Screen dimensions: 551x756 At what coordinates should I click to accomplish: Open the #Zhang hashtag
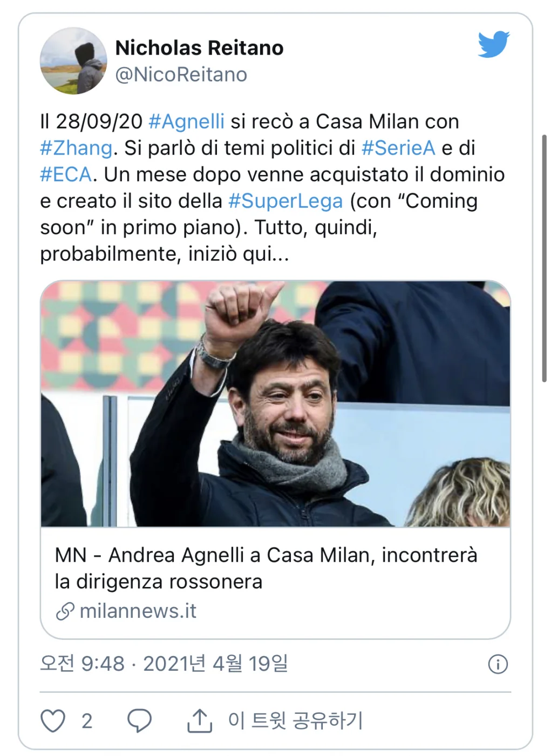click(76, 148)
